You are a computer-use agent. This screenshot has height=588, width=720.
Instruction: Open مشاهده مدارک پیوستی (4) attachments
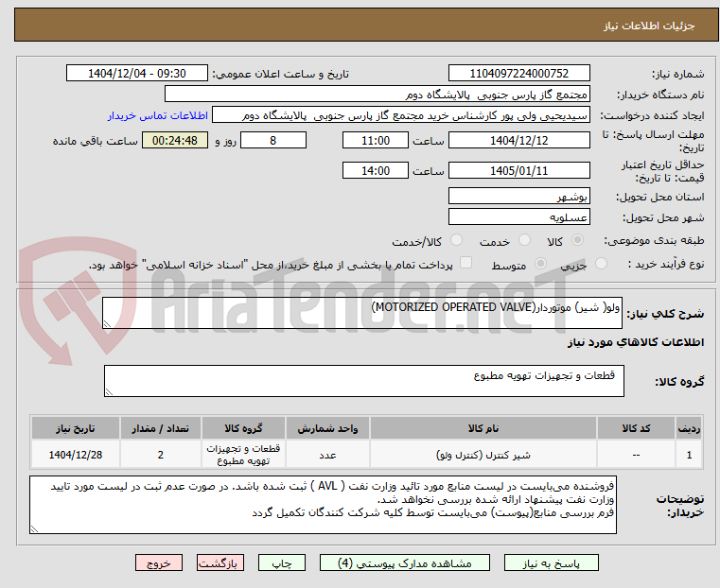click(x=405, y=563)
